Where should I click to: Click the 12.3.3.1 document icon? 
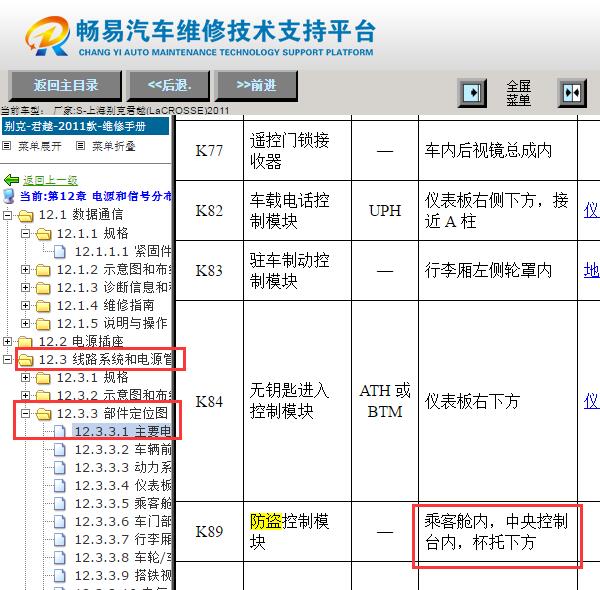coord(59,432)
